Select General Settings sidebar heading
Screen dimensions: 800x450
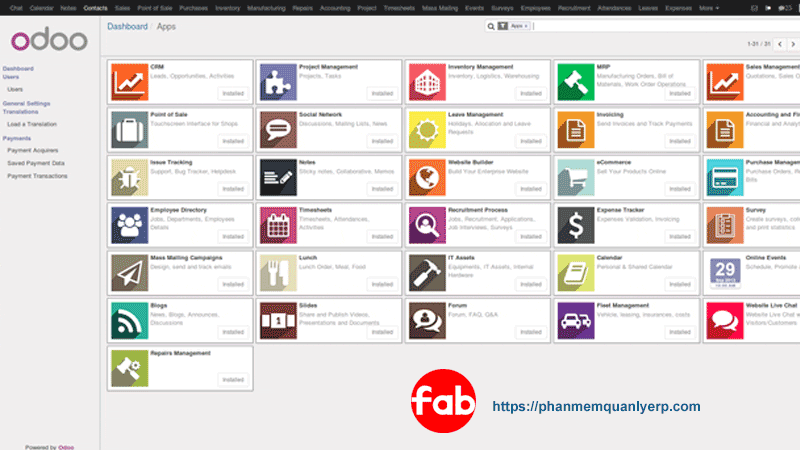(27, 104)
